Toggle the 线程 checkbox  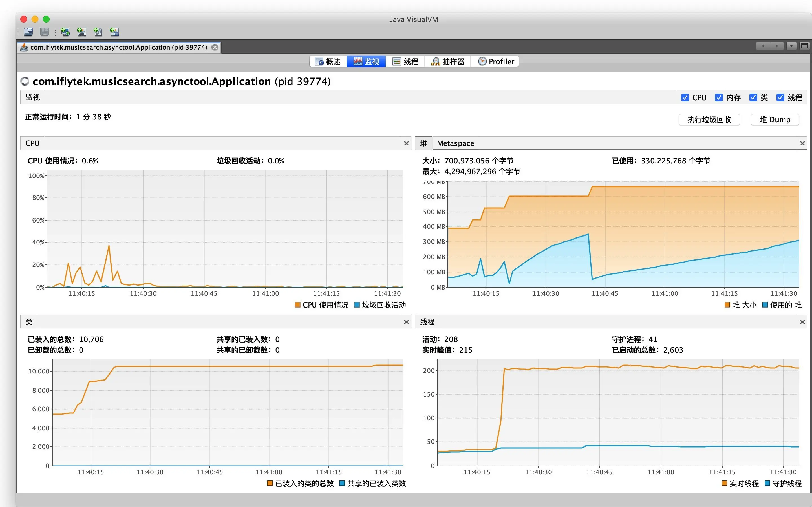780,97
